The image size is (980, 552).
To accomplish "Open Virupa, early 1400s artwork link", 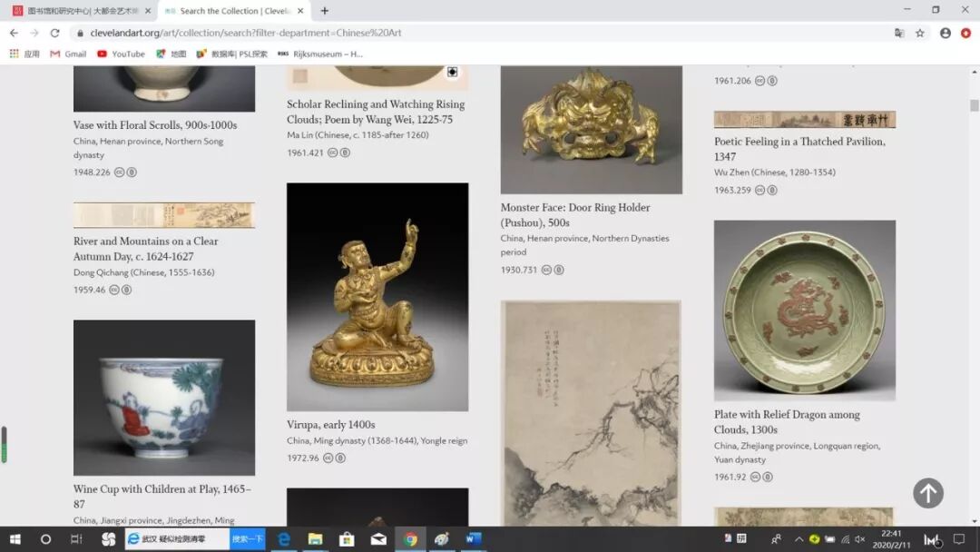I will point(330,425).
